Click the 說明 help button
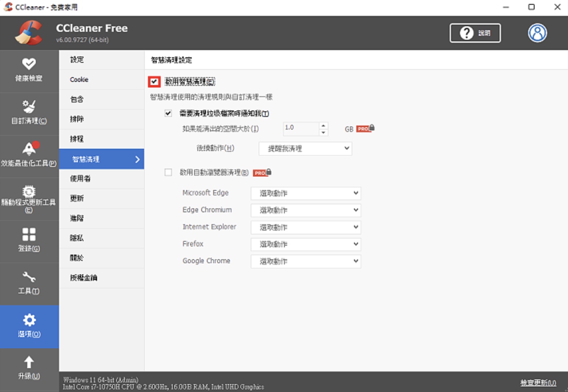Screen dimensions: 568x392 point(475,33)
